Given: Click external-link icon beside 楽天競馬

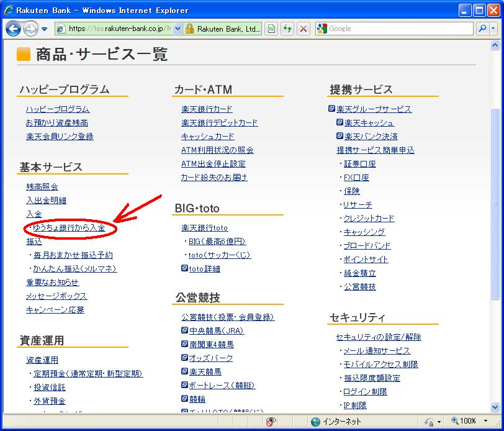Looking at the screenshot, I should [184, 371].
